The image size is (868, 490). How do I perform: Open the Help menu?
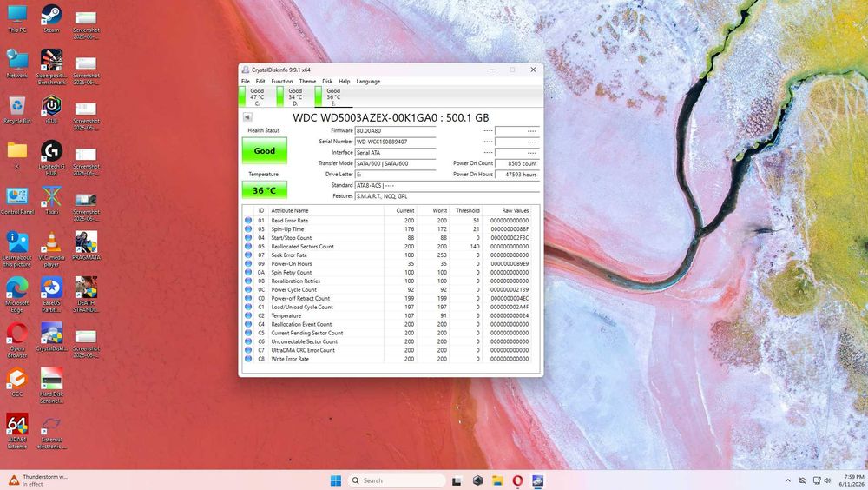345,82
